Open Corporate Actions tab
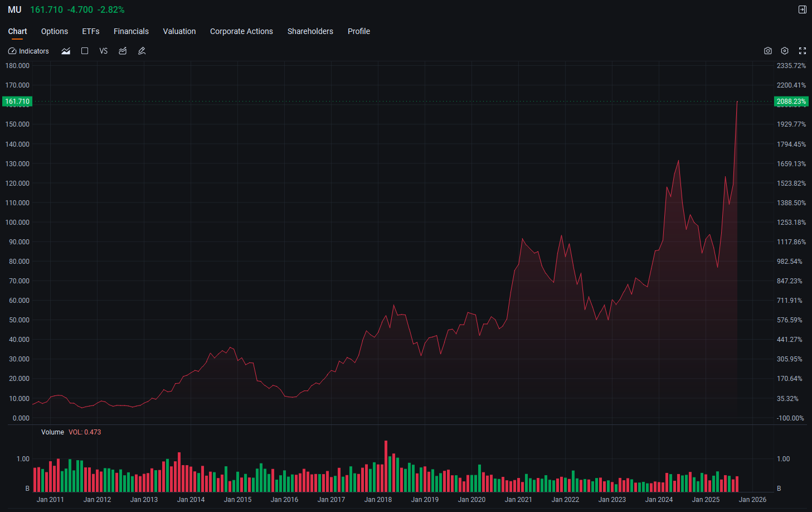 click(x=241, y=31)
